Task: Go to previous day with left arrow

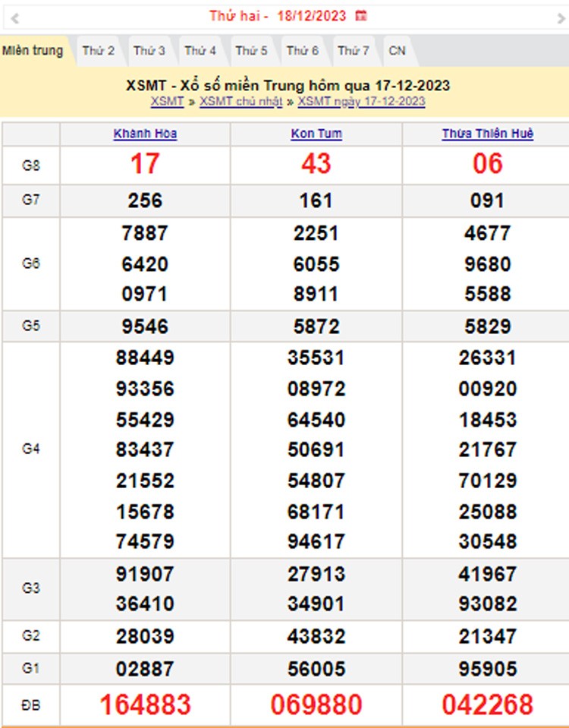Action: pyautogui.click(x=14, y=17)
